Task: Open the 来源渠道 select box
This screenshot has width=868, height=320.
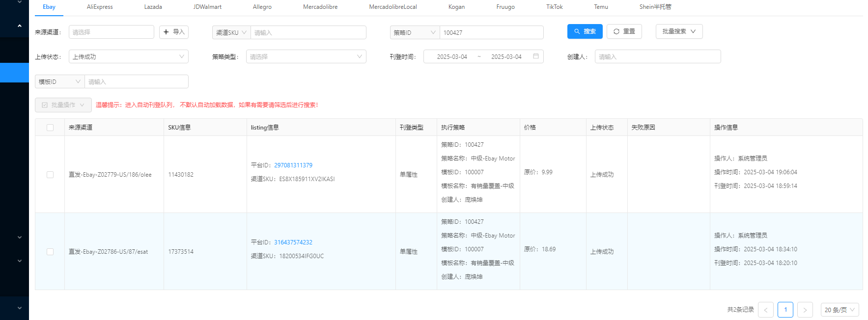Action: [112, 32]
